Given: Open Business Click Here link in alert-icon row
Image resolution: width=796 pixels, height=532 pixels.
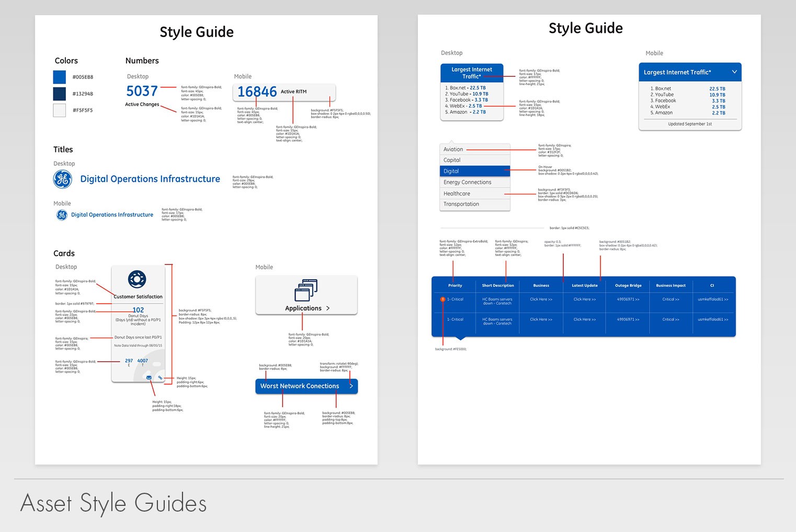Looking at the screenshot, I should pos(541,299).
